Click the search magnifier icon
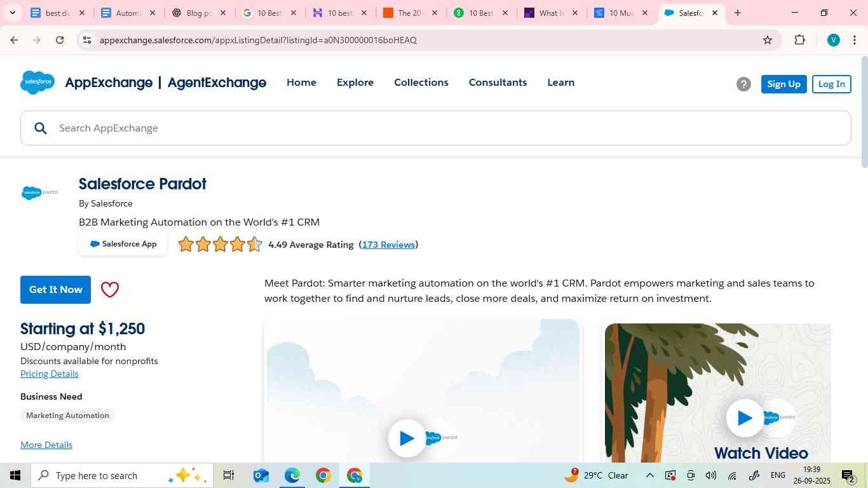 pos(41,128)
